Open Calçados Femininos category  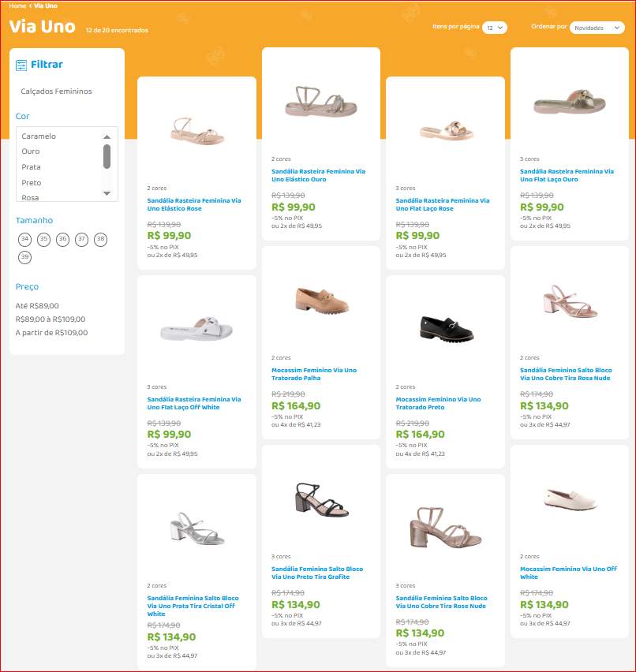click(56, 91)
